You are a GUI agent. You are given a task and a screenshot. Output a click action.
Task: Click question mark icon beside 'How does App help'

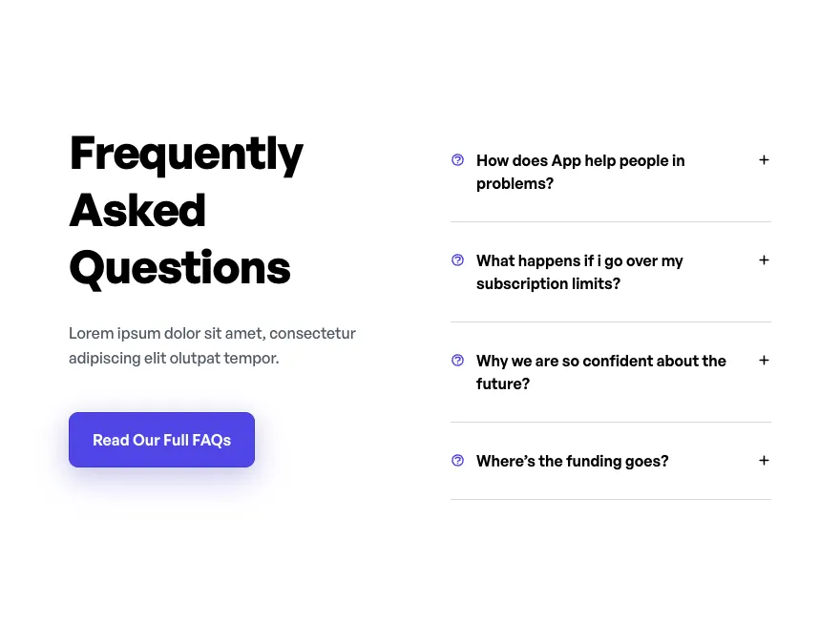[x=457, y=160]
